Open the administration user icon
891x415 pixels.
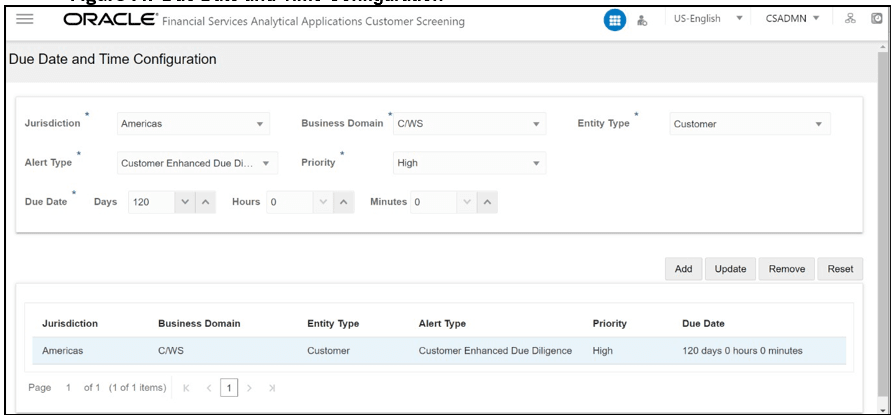(642, 20)
